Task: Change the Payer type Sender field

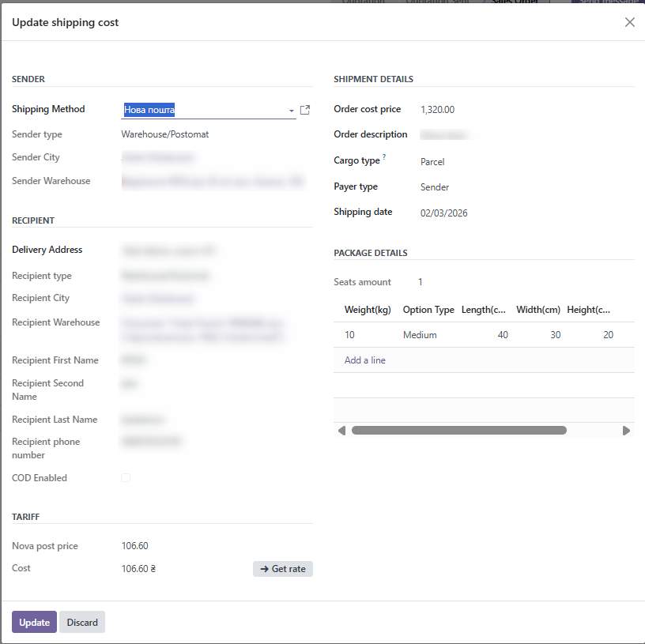Action: [435, 187]
